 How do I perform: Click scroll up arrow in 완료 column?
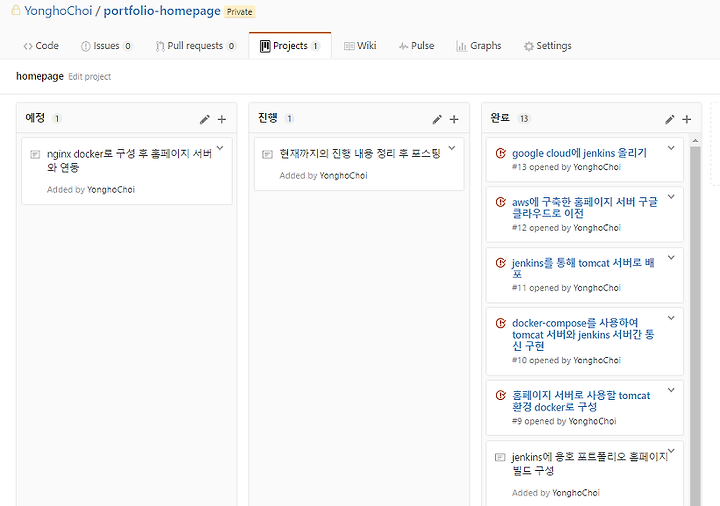point(695,141)
